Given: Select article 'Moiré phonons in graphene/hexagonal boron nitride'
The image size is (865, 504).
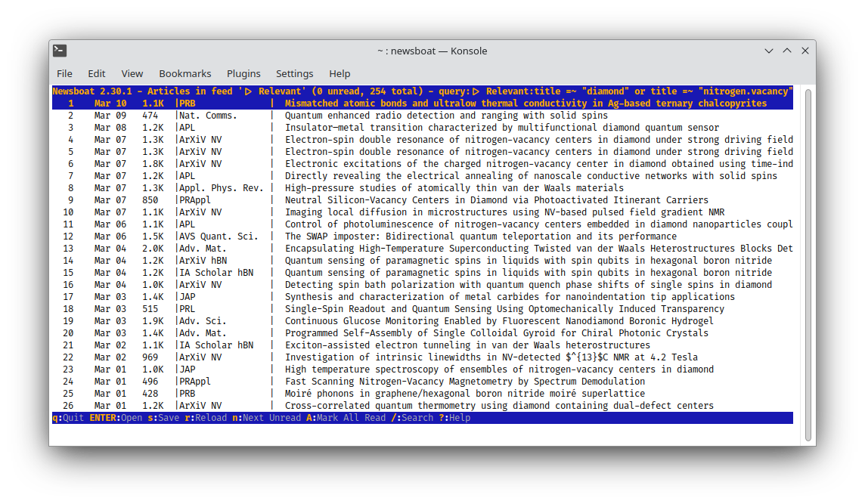Looking at the screenshot, I should click(423, 394).
